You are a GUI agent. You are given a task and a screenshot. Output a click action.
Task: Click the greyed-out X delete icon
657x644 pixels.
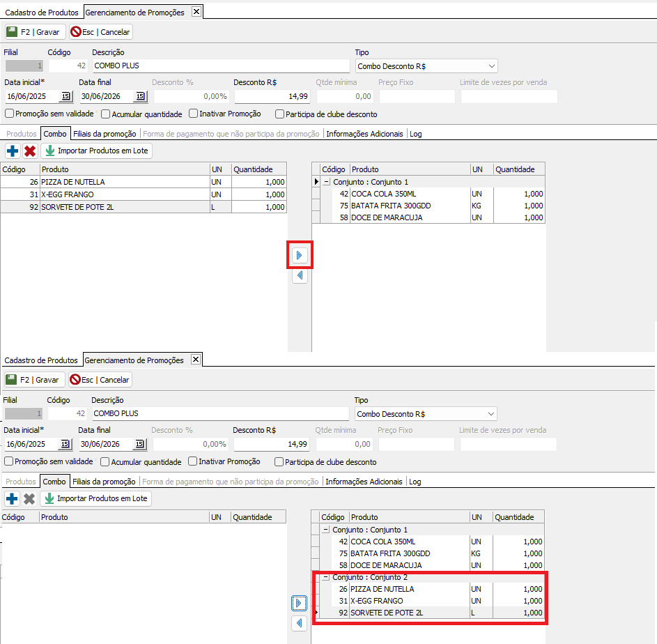[x=29, y=498]
